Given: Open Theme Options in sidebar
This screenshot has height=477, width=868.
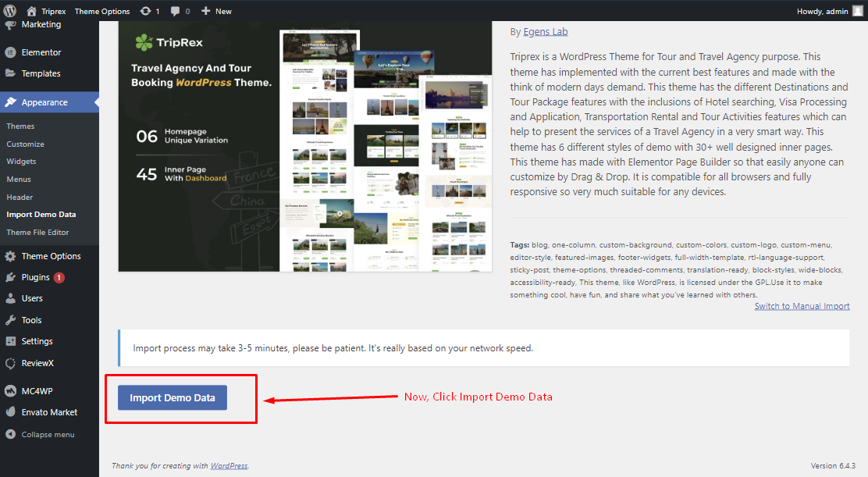Looking at the screenshot, I should click(x=51, y=256).
